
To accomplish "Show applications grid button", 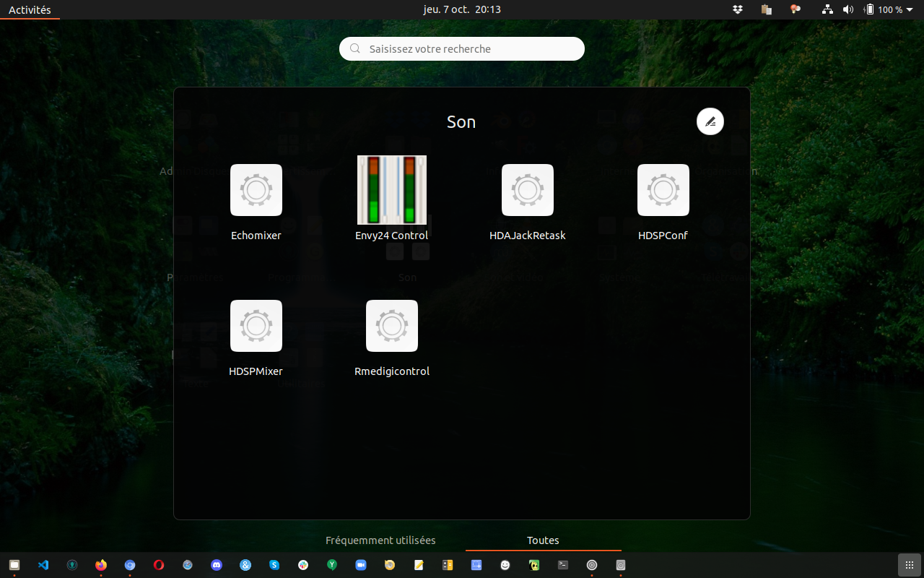I will (x=910, y=565).
